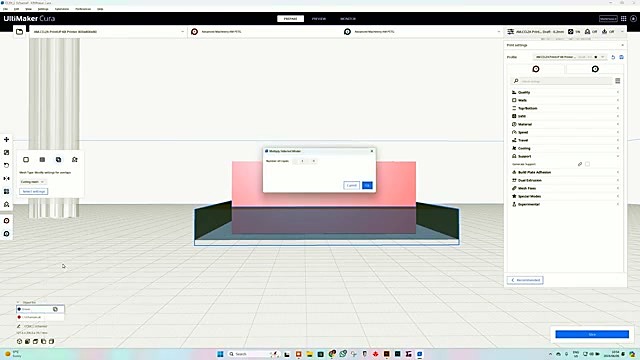The image size is (640, 360).
Task: Collapse the Support settings category
Action: 565,156
